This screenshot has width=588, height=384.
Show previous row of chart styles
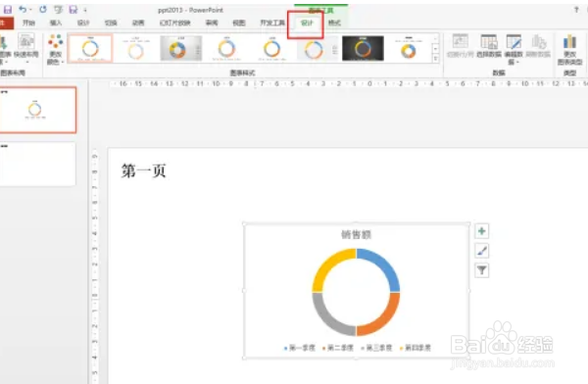(435, 38)
